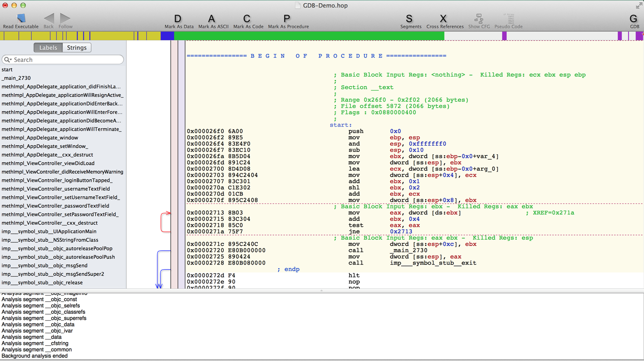Open Cross References with X icon
The image size is (644, 361).
point(443,19)
